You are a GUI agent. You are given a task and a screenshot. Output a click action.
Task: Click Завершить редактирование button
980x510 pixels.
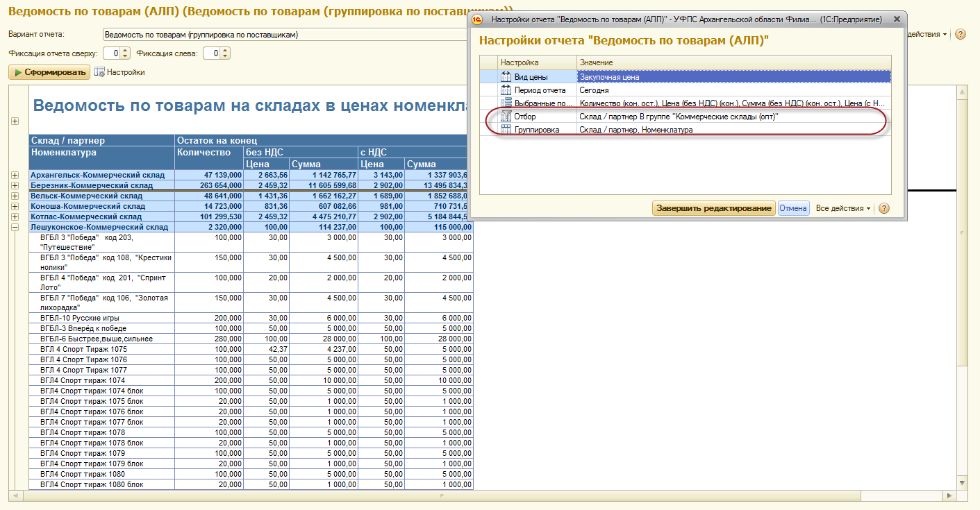pyautogui.click(x=713, y=208)
